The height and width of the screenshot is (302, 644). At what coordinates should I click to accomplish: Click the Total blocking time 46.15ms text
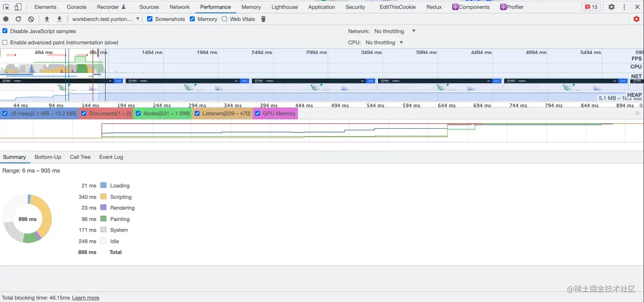[36, 298]
